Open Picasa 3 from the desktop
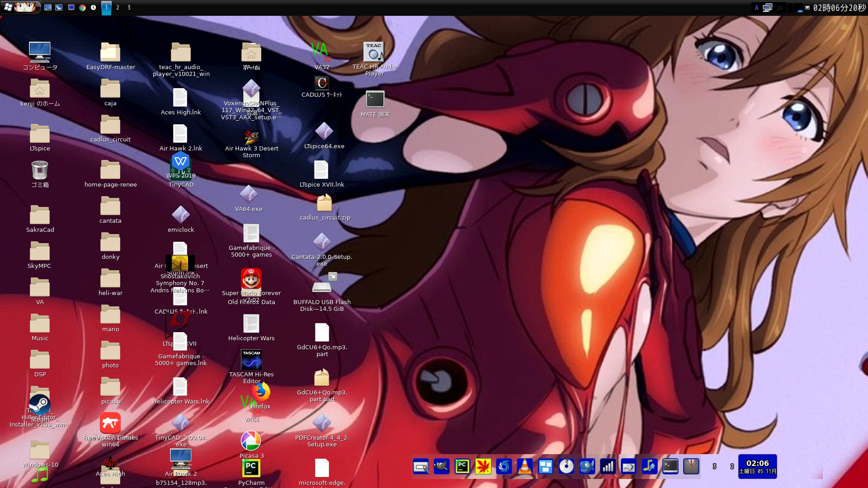Image resolution: width=868 pixels, height=488 pixels. (251, 440)
